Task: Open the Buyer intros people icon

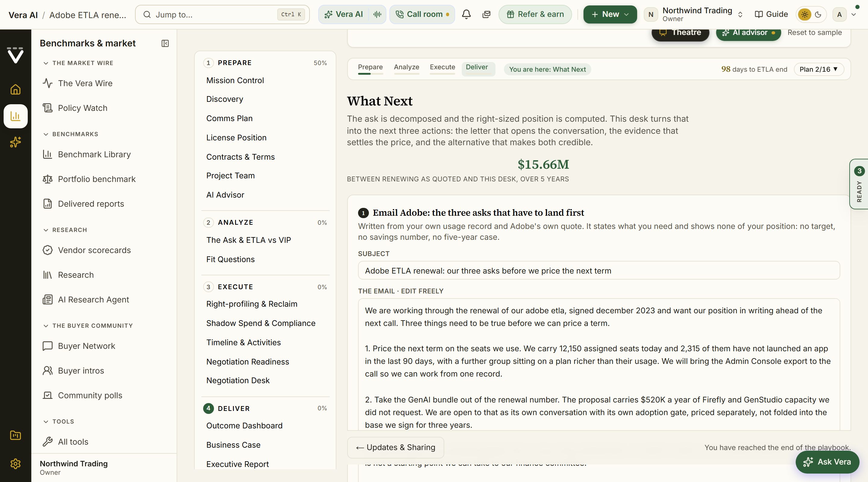Action: click(x=48, y=371)
